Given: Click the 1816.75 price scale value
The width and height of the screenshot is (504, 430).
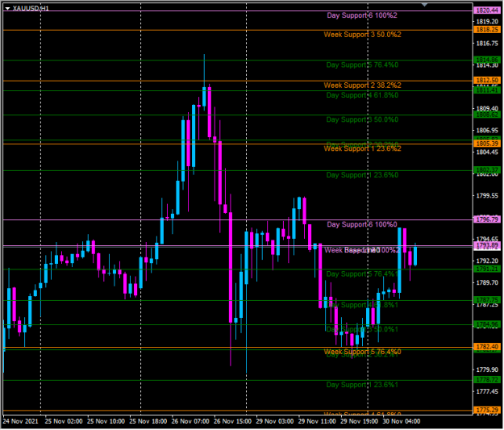Looking at the screenshot, I should pos(487,44).
